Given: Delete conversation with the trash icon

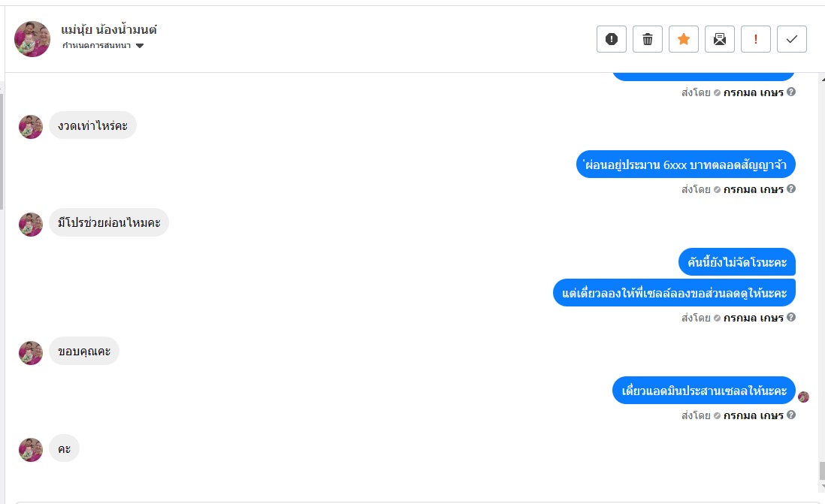Looking at the screenshot, I should click(647, 39).
